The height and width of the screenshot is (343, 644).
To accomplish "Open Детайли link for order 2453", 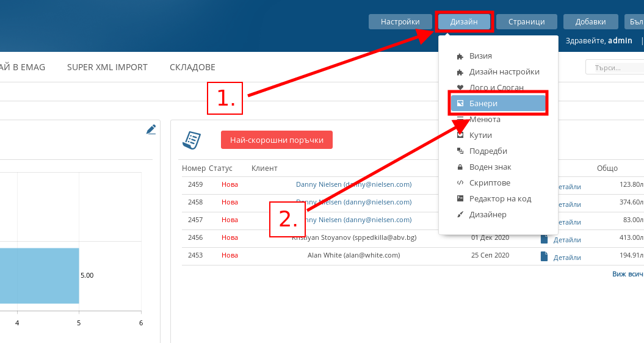I will tap(567, 258).
